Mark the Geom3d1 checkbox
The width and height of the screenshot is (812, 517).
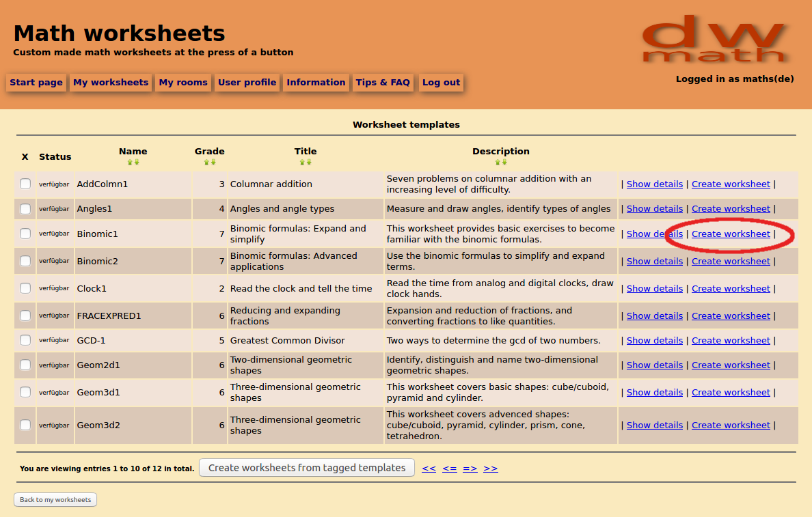25,392
